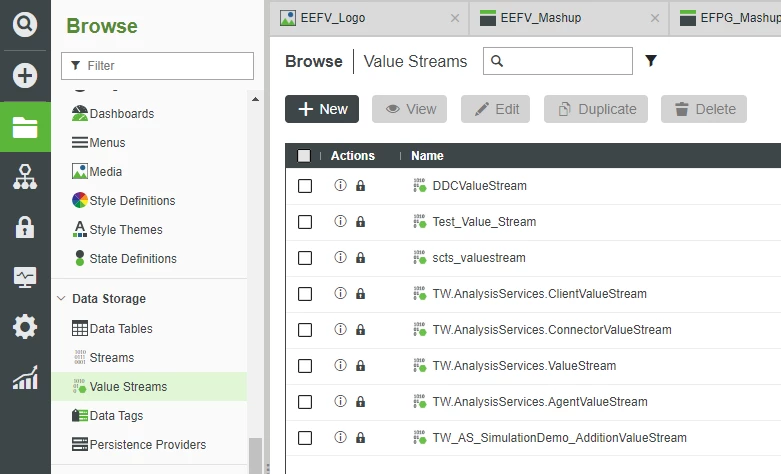Click info icon for TW.AnalysisServices.ClientValueStream

coord(340,293)
